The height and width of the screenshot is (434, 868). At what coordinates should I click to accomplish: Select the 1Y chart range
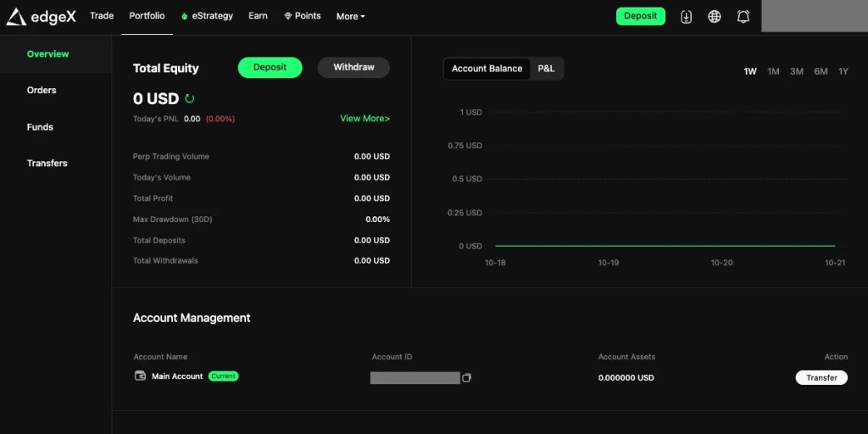843,71
